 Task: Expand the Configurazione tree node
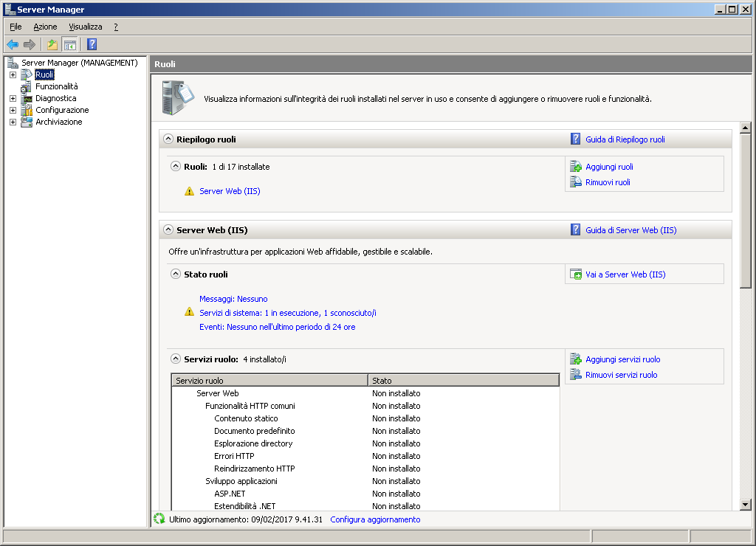coord(13,111)
